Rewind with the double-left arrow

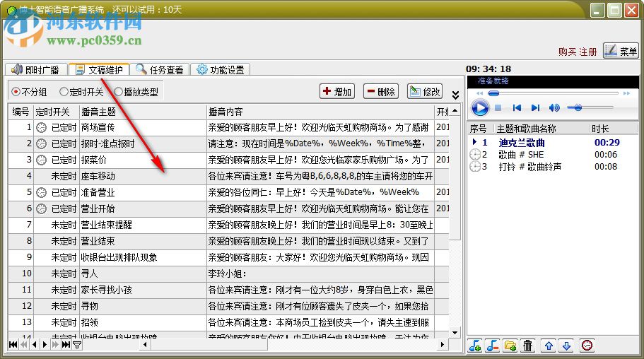(479, 93)
